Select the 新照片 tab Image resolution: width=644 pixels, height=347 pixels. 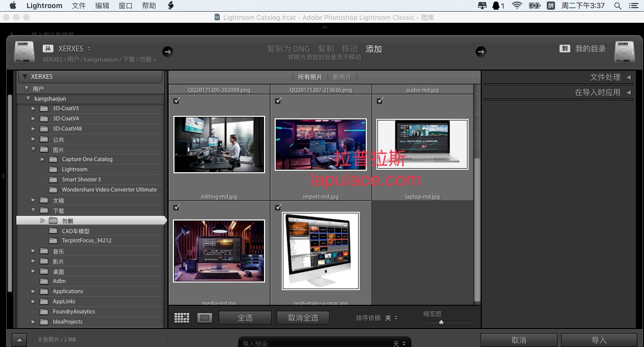342,77
